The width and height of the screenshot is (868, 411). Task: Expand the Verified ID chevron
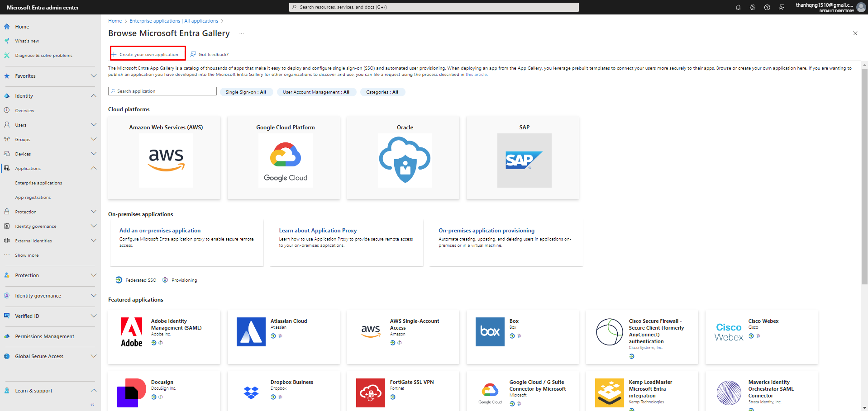click(94, 316)
